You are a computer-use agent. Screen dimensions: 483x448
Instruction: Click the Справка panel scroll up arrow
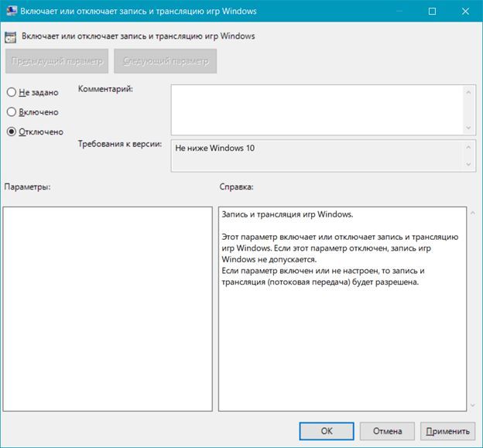(x=472, y=213)
